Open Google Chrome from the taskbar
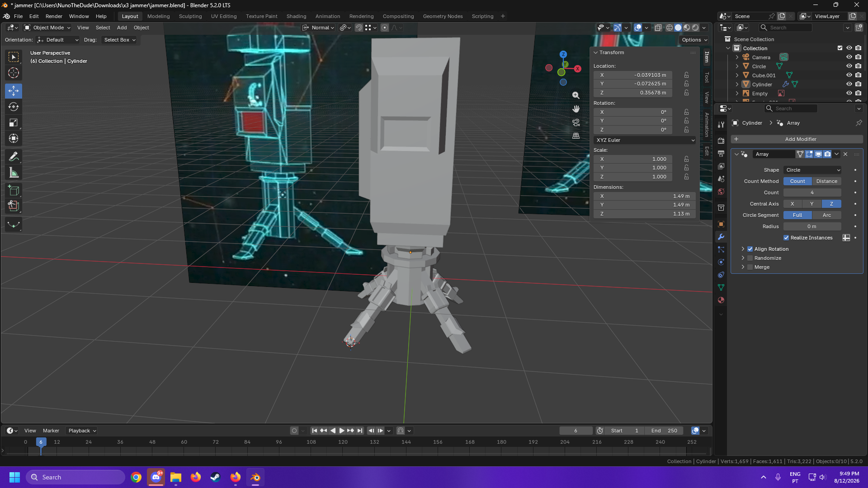This screenshot has width=868, height=488. (136, 477)
